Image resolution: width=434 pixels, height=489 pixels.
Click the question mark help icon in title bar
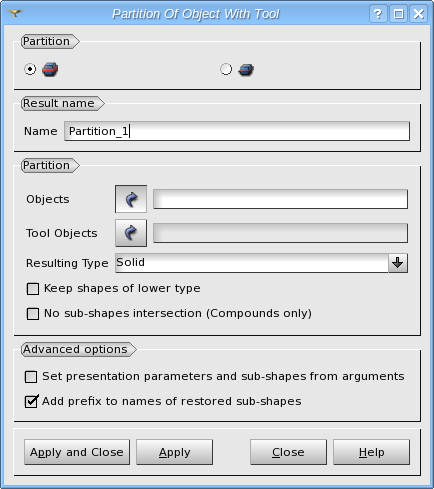[x=378, y=14]
